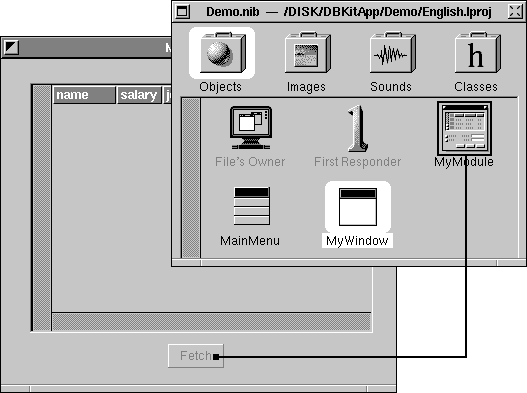
Task: Click the name column header
Action: [x=84, y=95]
